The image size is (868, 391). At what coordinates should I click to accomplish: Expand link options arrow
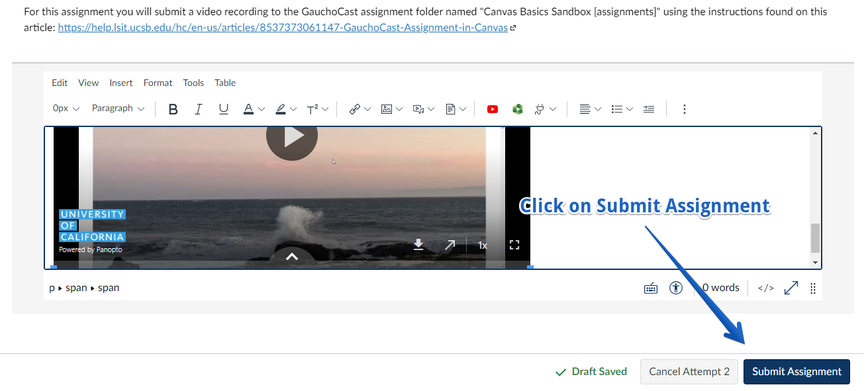click(367, 109)
